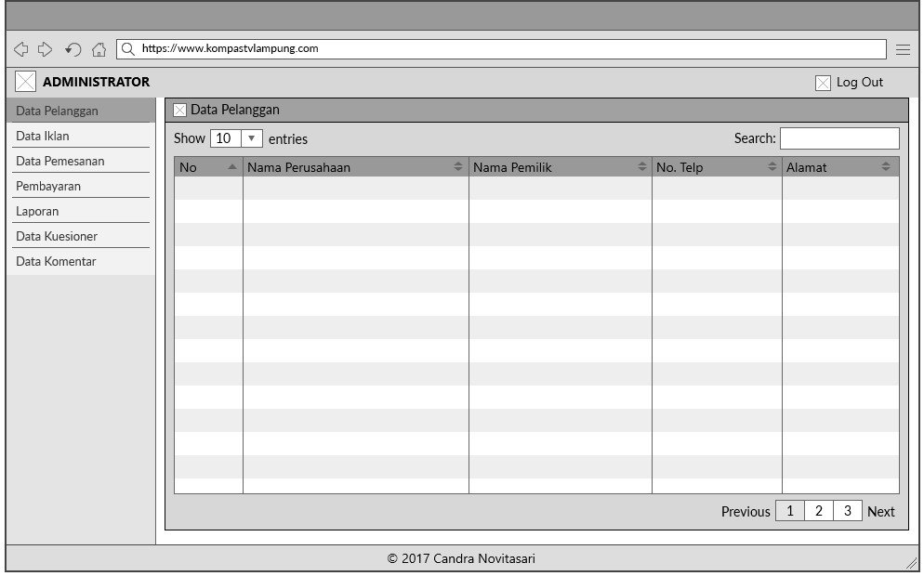Click the browser back arrow icon

tap(20, 49)
